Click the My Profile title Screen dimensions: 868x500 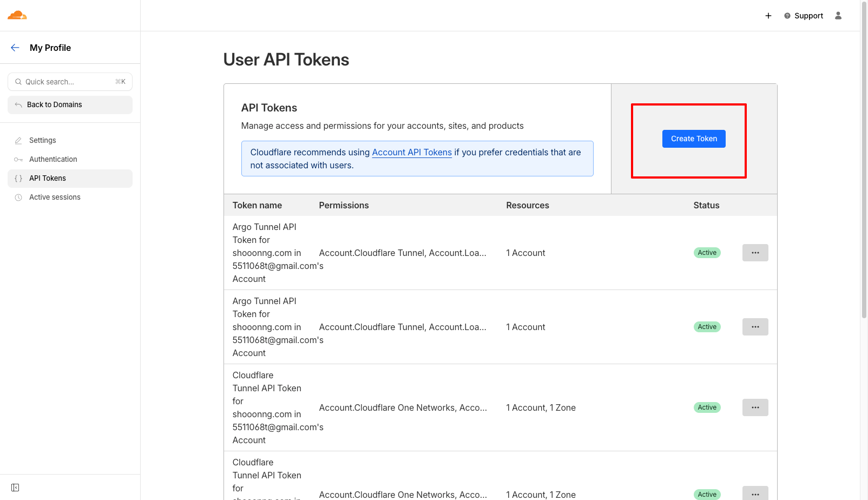click(x=50, y=48)
